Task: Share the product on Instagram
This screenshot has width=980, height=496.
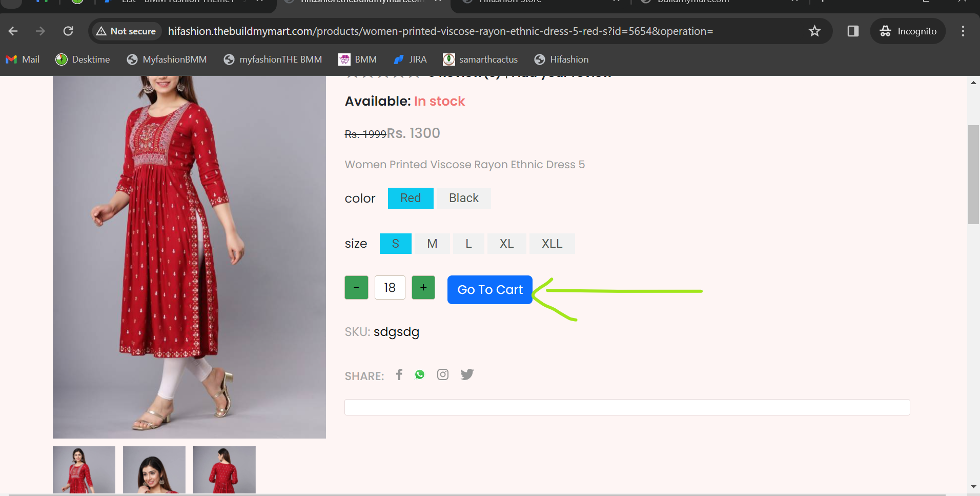Action: [443, 374]
